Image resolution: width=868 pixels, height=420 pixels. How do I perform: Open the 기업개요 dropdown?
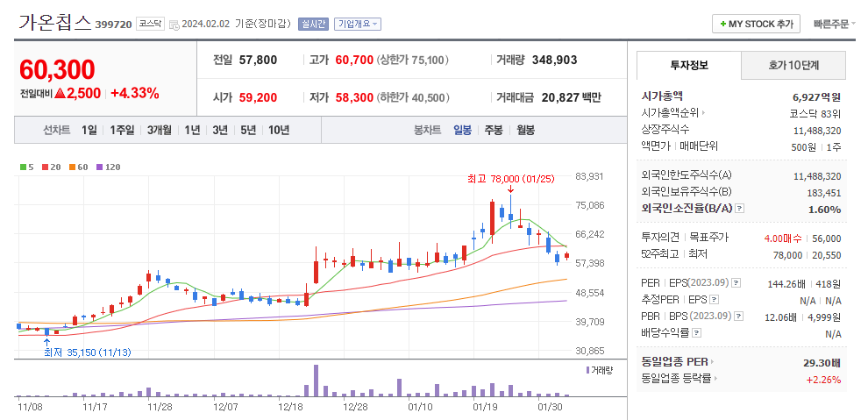pyautogui.click(x=359, y=25)
